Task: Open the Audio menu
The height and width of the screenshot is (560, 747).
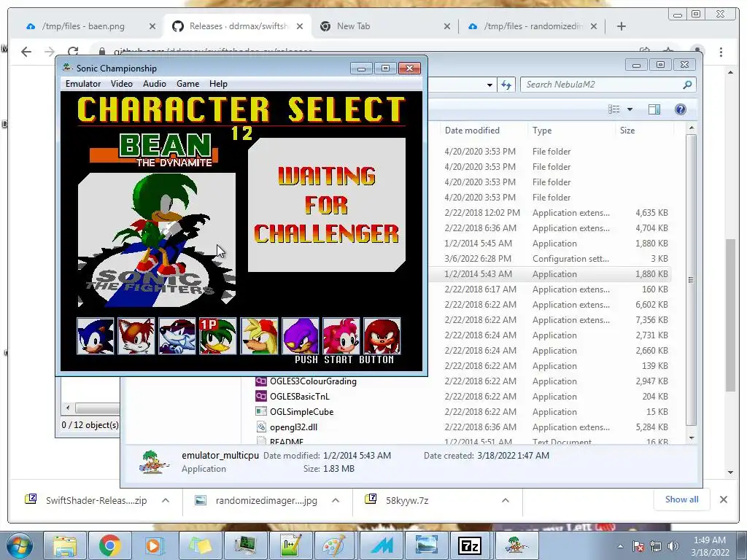Action: [x=155, y=84]
